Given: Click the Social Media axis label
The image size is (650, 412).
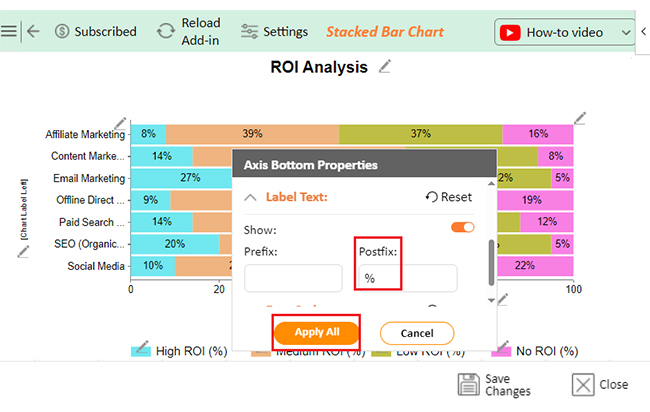Looking at the screenshot, I should [96, 266].
